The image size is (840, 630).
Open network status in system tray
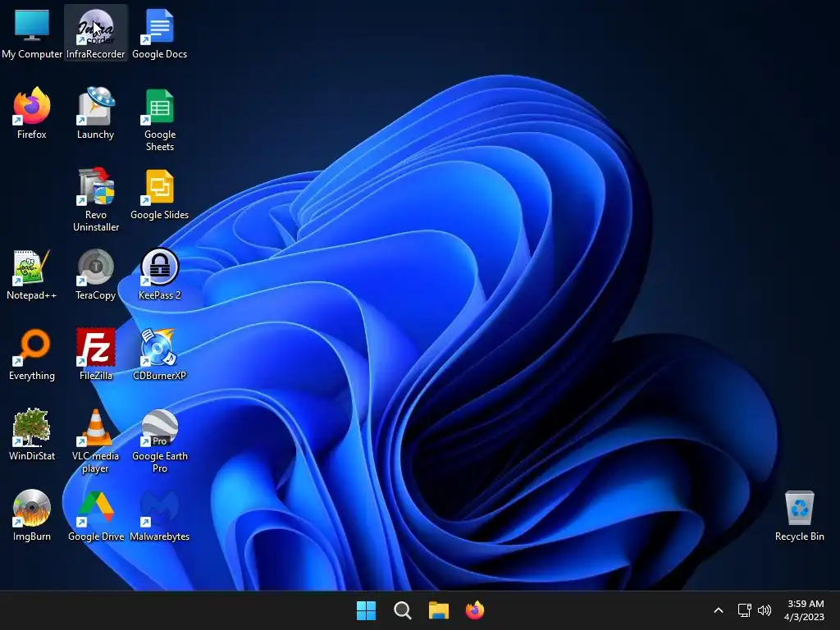[745, 610]
